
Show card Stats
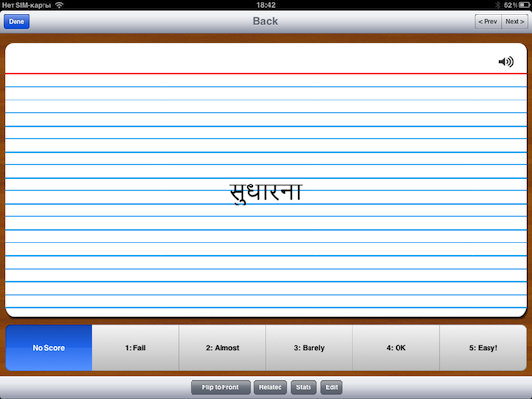(304, 387)
